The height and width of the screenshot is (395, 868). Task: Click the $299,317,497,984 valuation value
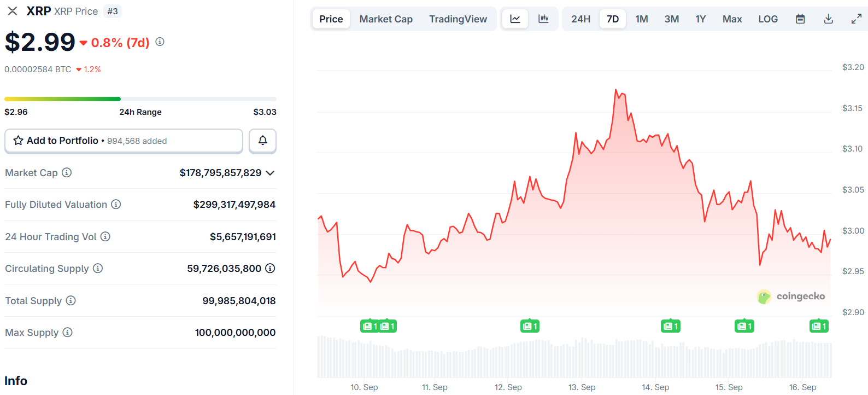pyautogui.click(x=234, y=205)
